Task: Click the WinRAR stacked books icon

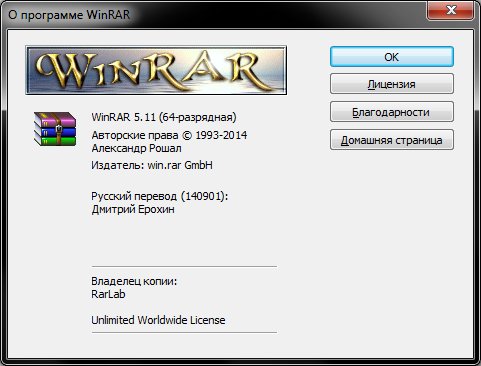Action: click(x=55, y=129)
